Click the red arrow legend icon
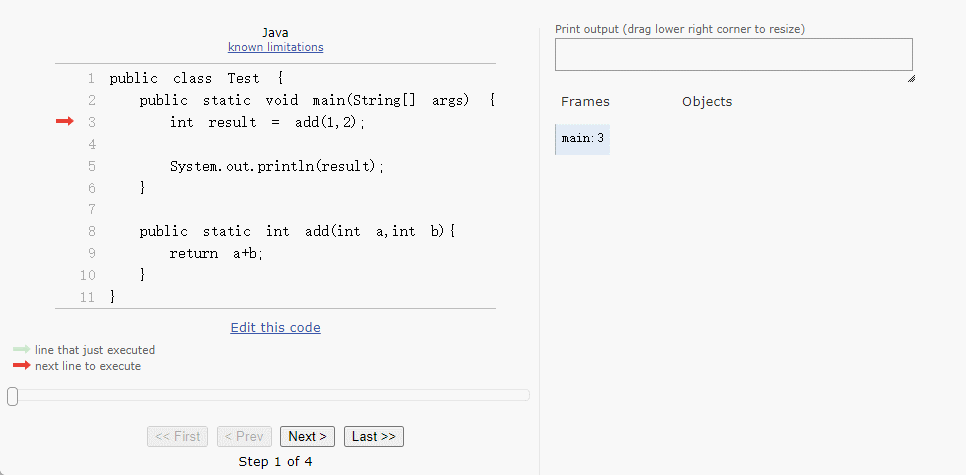The width and height of the screenshot is (966, 475). click(21, 366)
